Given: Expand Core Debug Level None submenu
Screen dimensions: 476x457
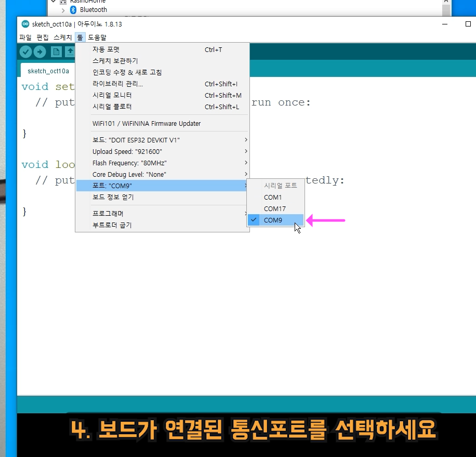Looking at the screenshot, I should click(x=163, y=174).
